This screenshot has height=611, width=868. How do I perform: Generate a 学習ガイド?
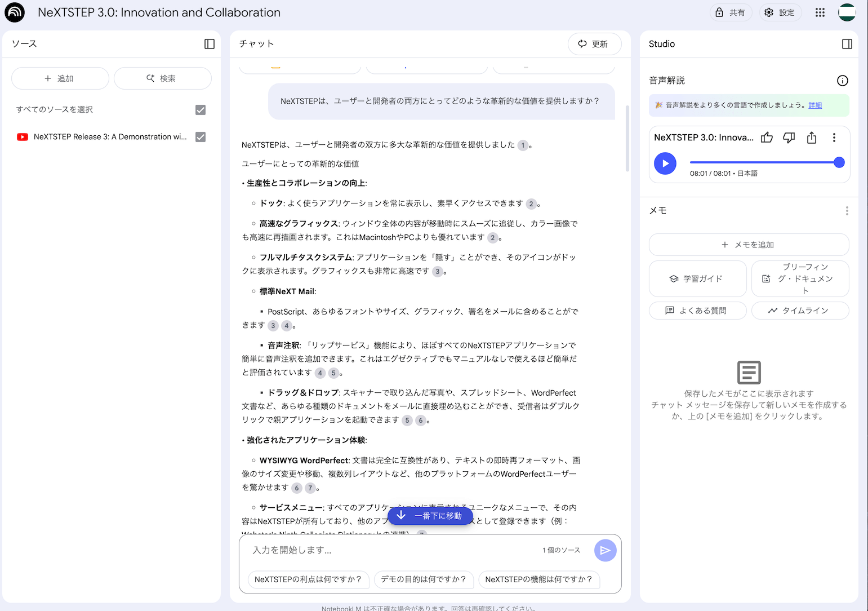(x=698, y=278)
